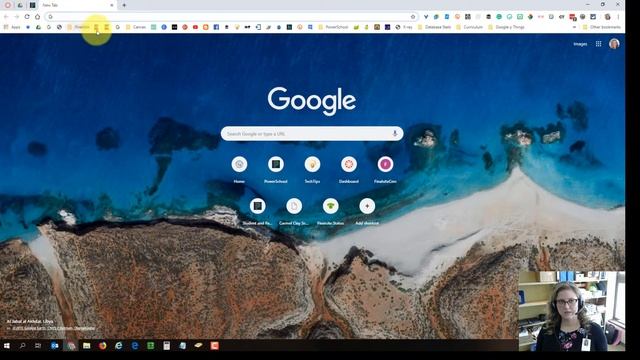
Task: Open the PowerSchool shortcut tile
Action: pos(276,169)
